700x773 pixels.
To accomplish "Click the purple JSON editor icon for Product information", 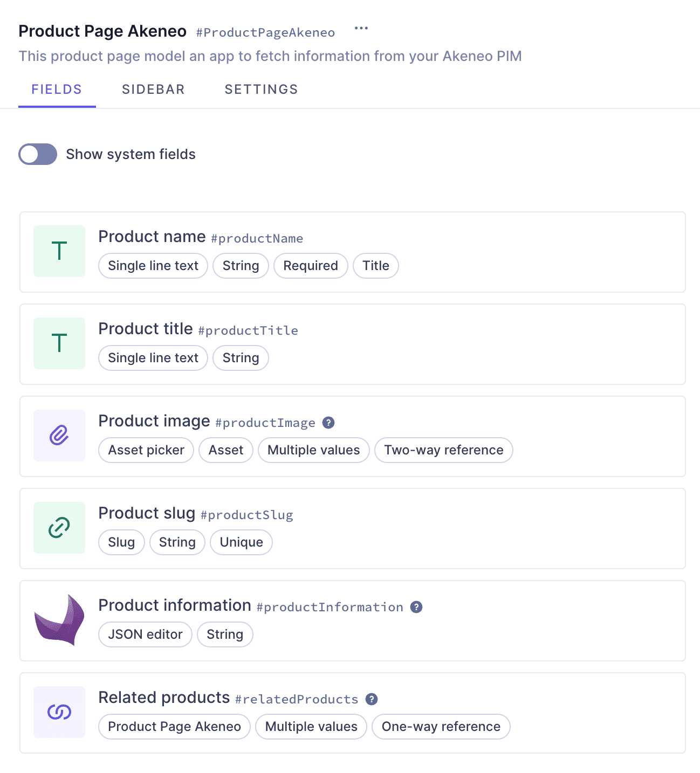I will click(x=59, y=619).
